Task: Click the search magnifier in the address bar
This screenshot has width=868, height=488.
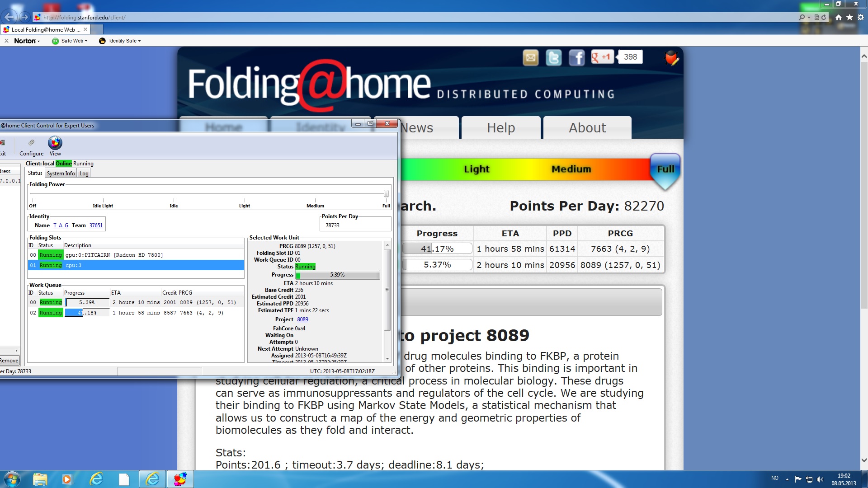Action: pyautogui.click(x=802, y=17)
